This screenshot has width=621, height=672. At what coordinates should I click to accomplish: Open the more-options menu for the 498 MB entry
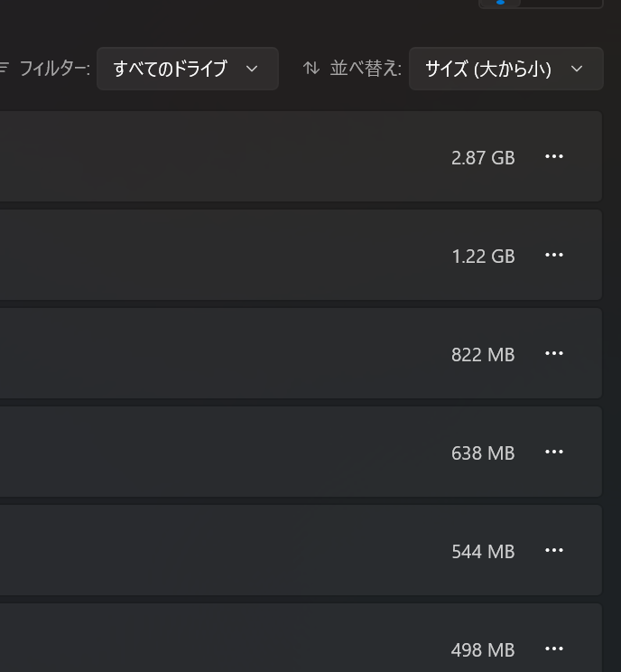click(554, 649)
